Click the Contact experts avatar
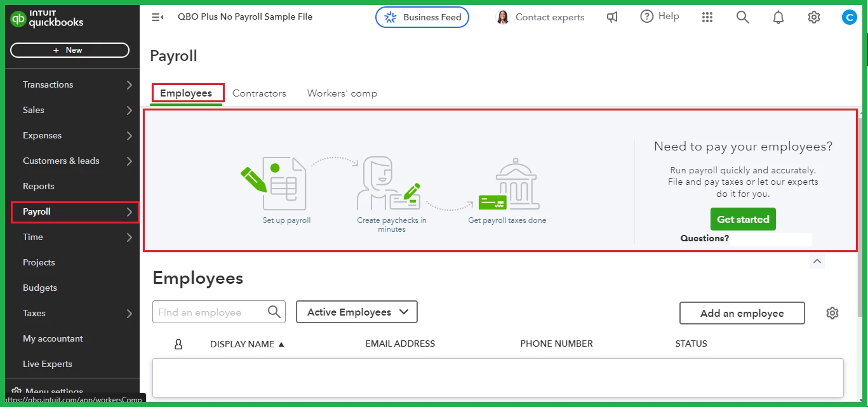The width and height of the screenshot is (868, 407). pos(503,17)
